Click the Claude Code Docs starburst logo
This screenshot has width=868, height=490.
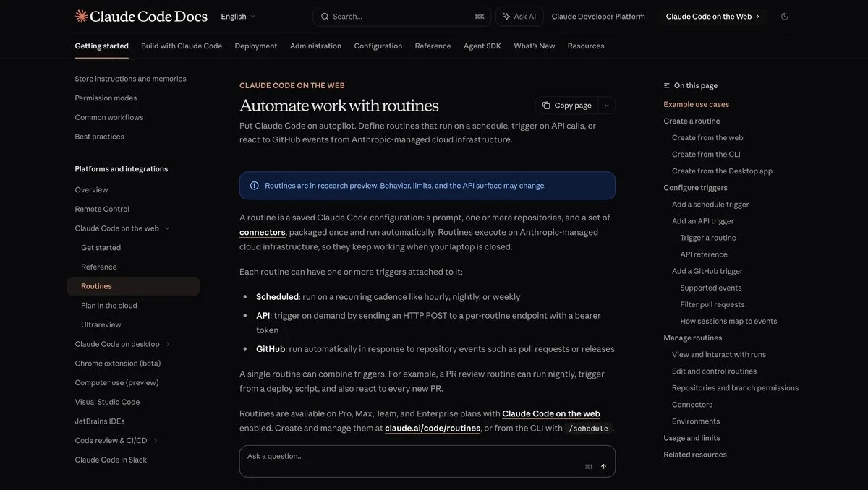click(82, 16)
